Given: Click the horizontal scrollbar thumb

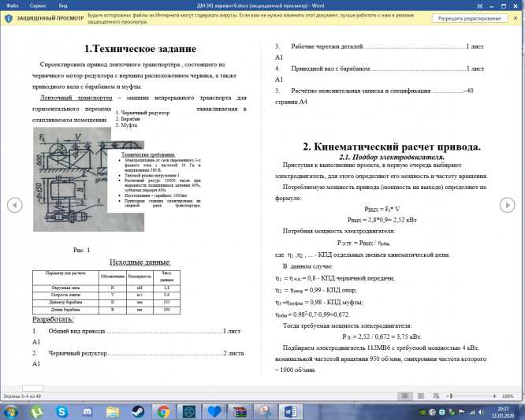Looking at the screenshot, I should 32,388.
